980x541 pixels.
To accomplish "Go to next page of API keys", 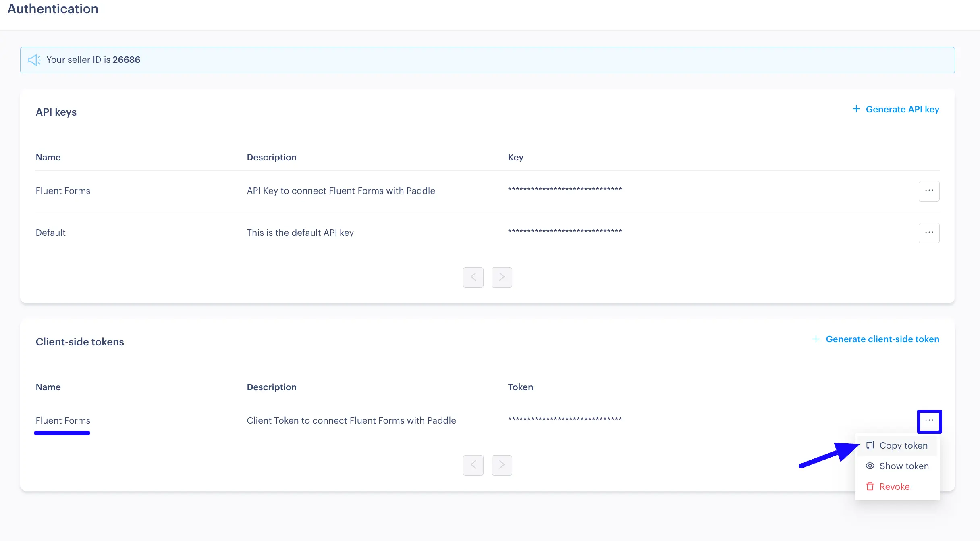I will 502,277.
